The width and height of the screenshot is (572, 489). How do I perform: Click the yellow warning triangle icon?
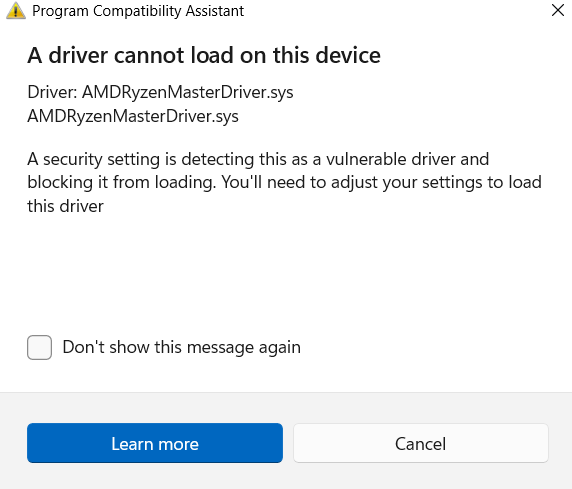tap(16, 10)
